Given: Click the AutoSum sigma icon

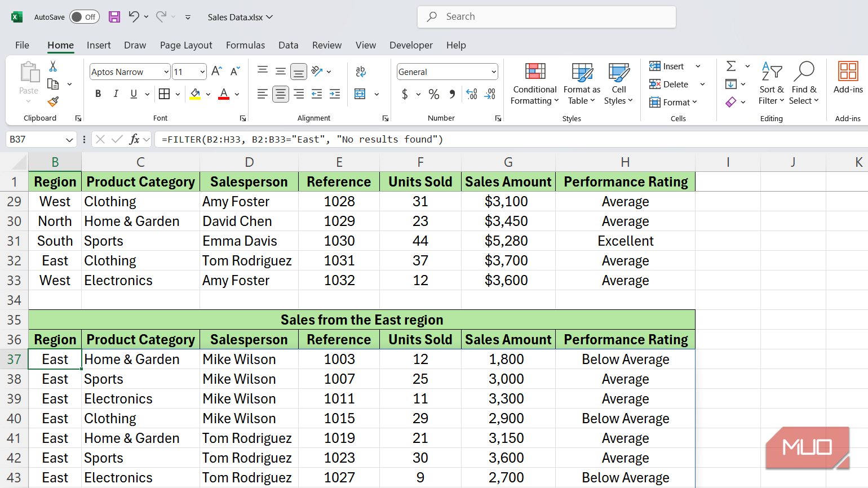Looking at the screenshot, I should point(731,66).
